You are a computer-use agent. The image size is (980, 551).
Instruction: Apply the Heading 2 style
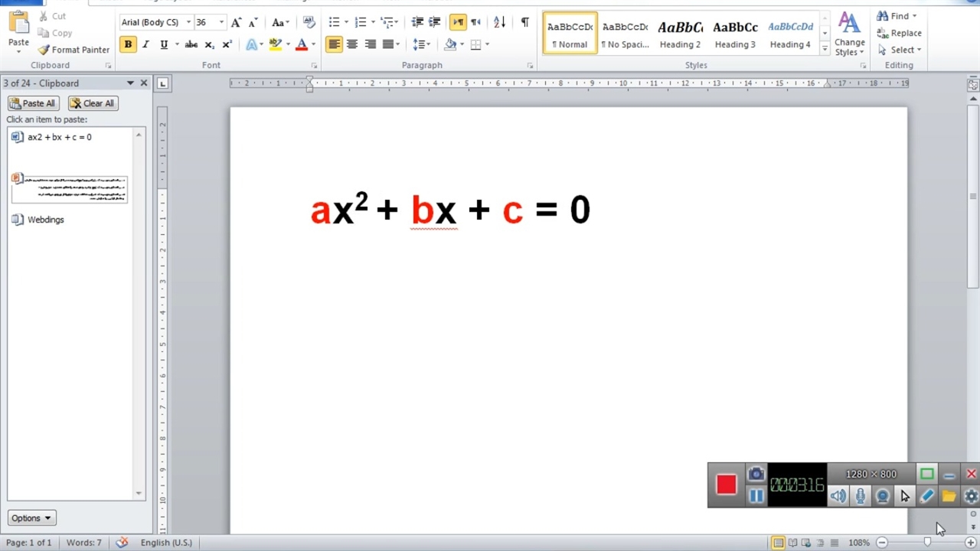tap(680, 34)
